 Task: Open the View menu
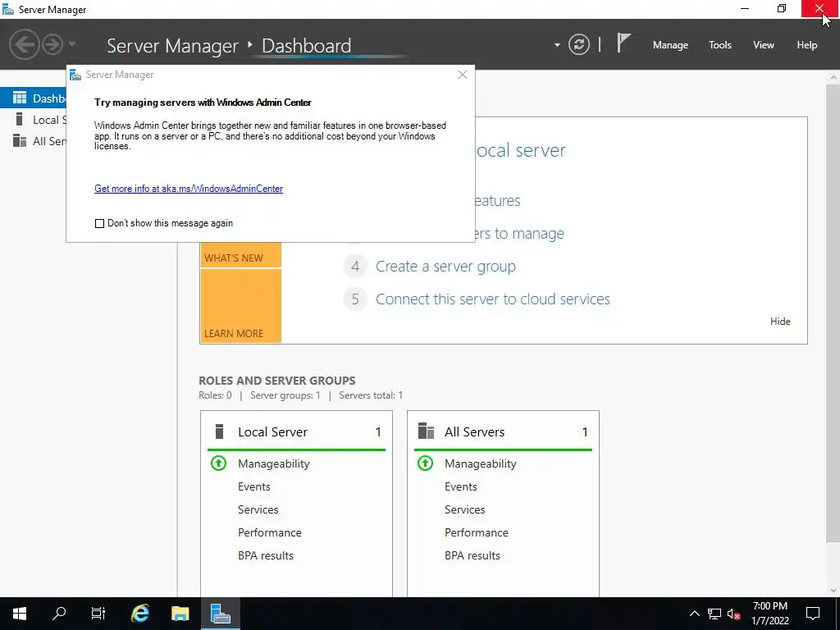[x=764, y=45]
